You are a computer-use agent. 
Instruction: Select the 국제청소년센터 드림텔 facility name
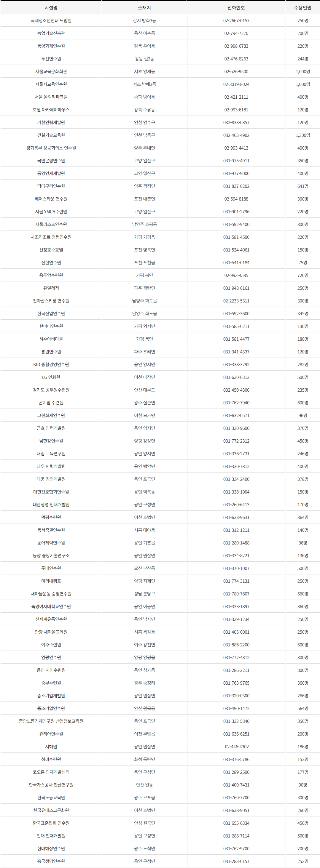51,20
